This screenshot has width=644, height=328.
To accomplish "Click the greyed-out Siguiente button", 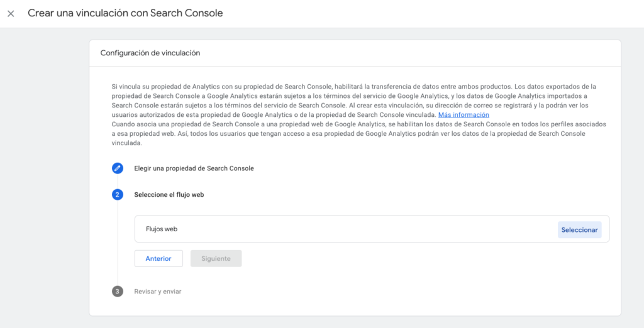I will (x=216, y=259).
